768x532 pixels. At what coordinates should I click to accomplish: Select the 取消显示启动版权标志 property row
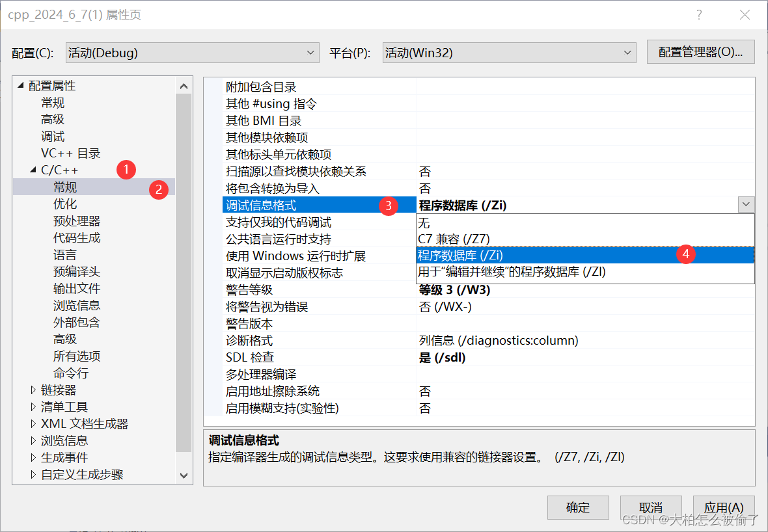(x=320, y=273)
